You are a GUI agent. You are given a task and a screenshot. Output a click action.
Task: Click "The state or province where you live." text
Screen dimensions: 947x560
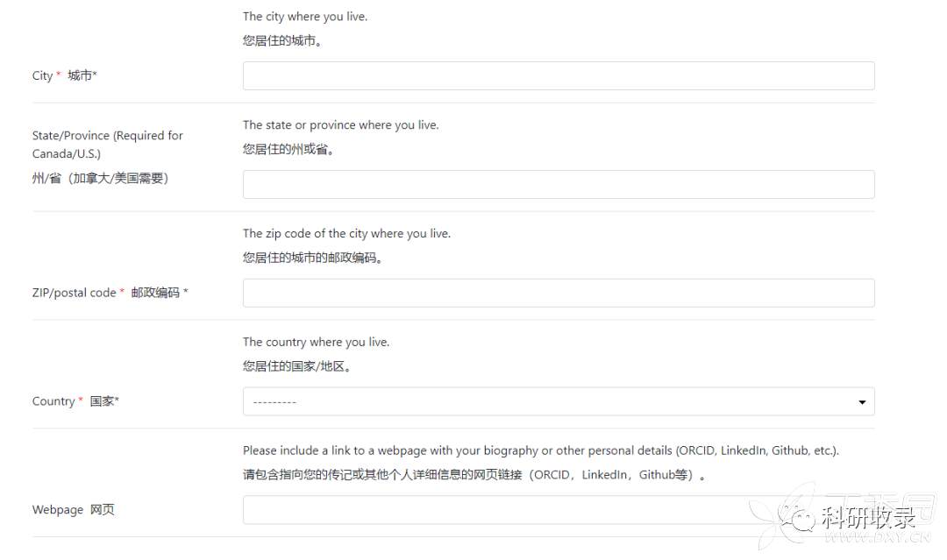(x=340, y=125)
